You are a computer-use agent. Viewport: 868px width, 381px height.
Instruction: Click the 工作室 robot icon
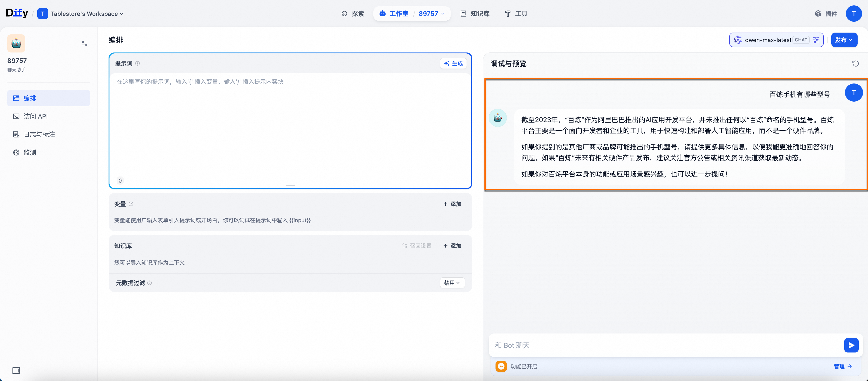tap(382, 14)
